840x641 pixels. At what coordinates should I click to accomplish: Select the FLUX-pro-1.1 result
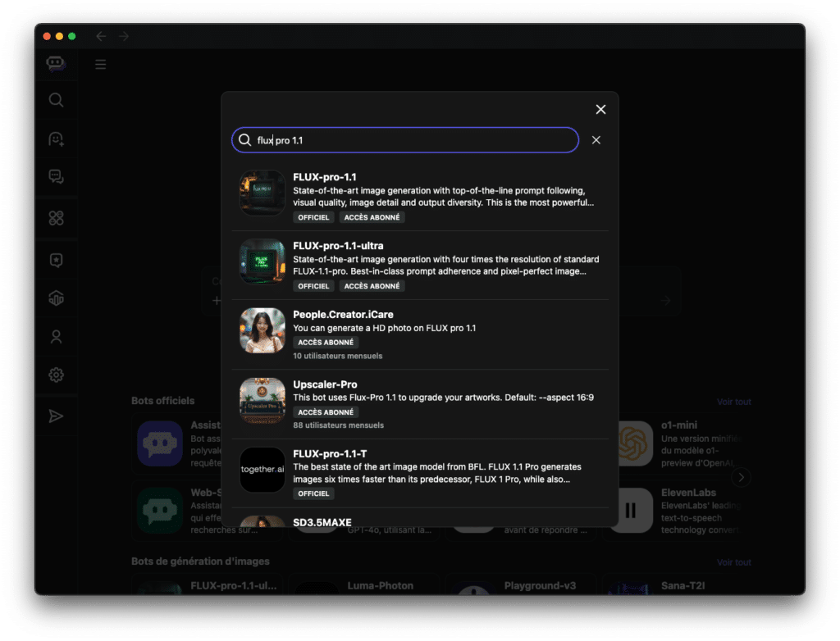[421, 197]
